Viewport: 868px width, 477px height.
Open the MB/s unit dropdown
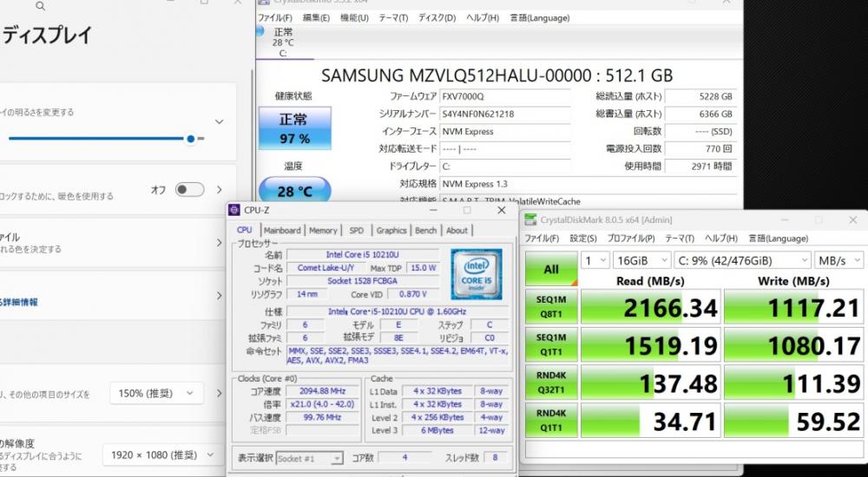point(838,261)
